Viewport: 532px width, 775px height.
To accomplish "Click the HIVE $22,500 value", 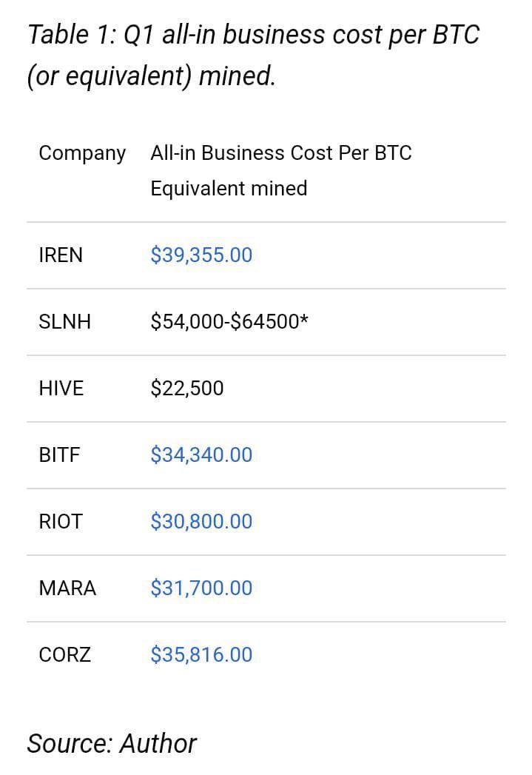I will 186,388.
